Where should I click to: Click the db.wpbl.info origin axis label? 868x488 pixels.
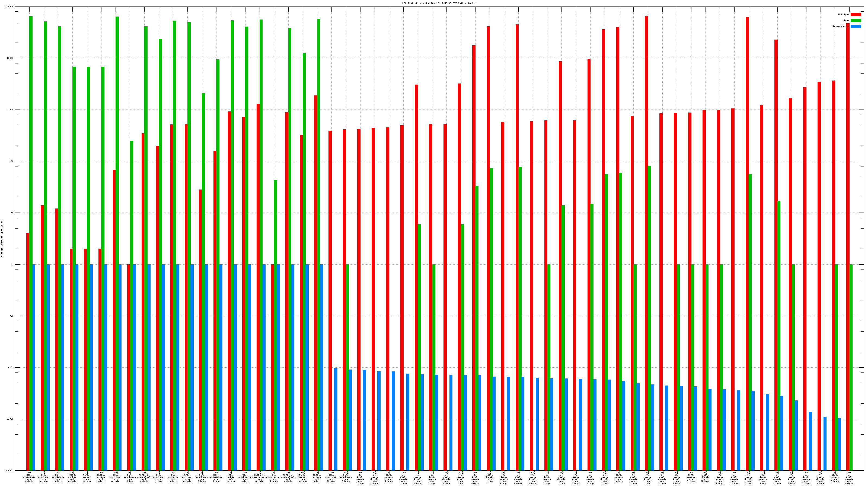(x=231, y=477)
